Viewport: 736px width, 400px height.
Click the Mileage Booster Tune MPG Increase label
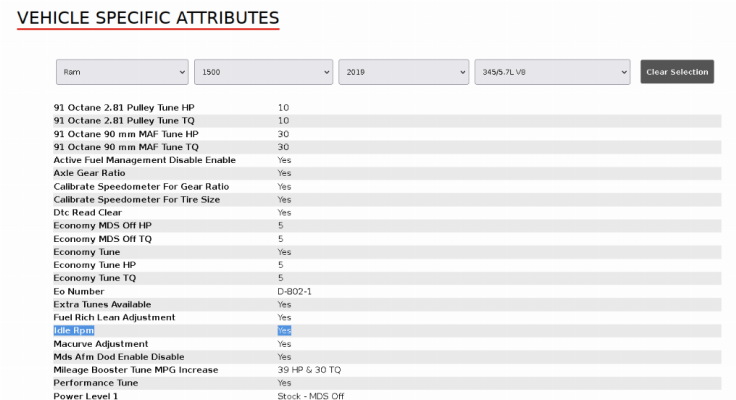click(x=136, y=370)
